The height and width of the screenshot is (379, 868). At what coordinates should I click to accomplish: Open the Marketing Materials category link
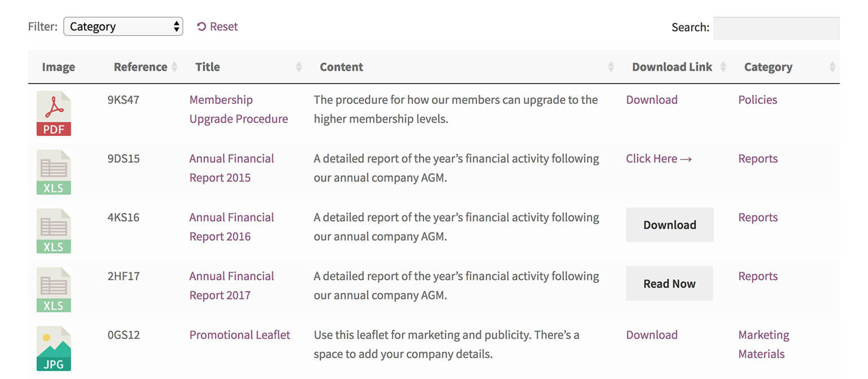(x=764, y=345)
